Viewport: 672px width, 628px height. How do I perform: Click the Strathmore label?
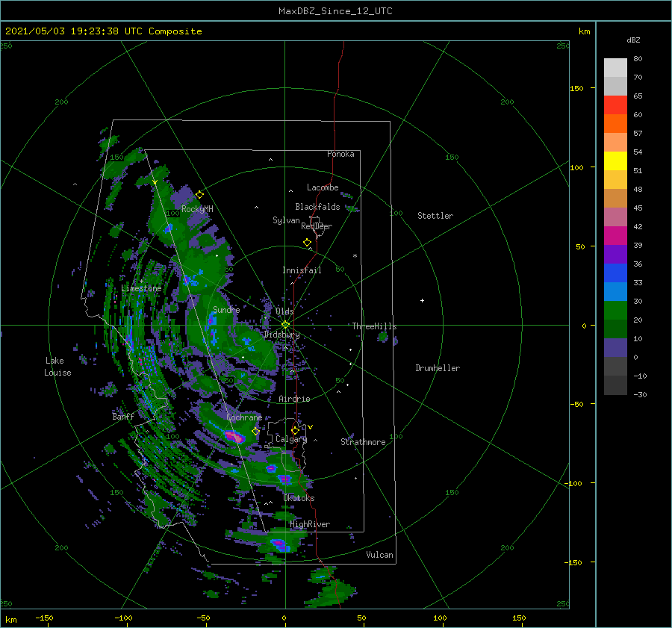[363, 442]
